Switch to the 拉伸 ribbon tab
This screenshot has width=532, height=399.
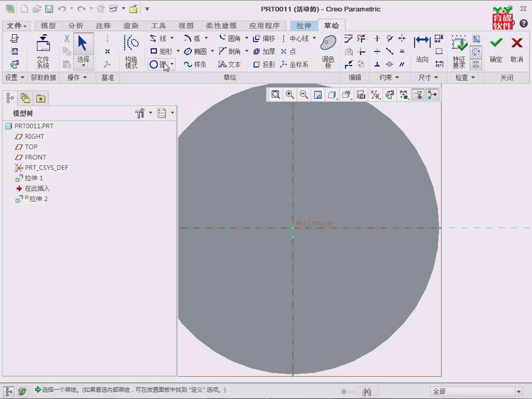(303, 25)
